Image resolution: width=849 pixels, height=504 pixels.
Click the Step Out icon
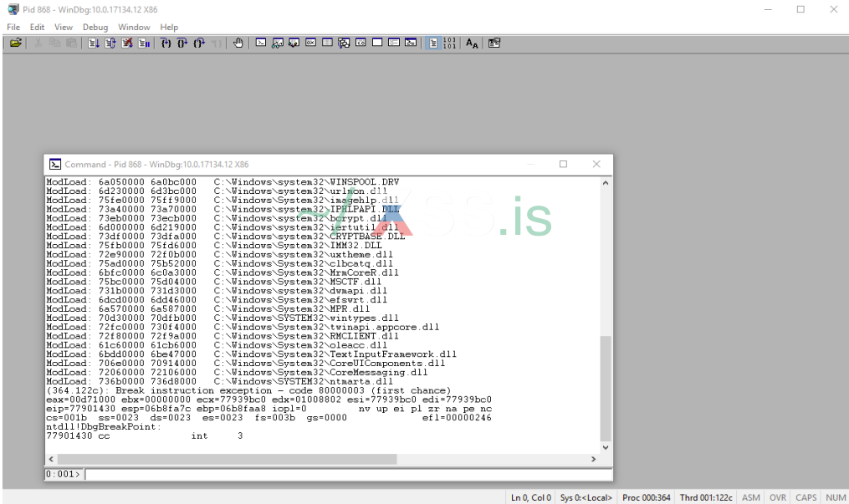(199, 43)
